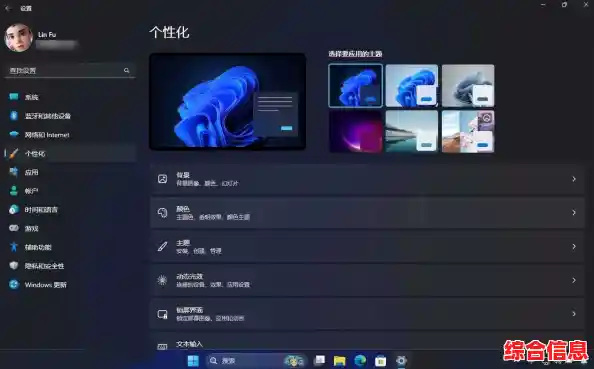Click the picture icon on the 背景 row
The width and height of the screenshot is (594, 369).
click(x=163, y=179)
